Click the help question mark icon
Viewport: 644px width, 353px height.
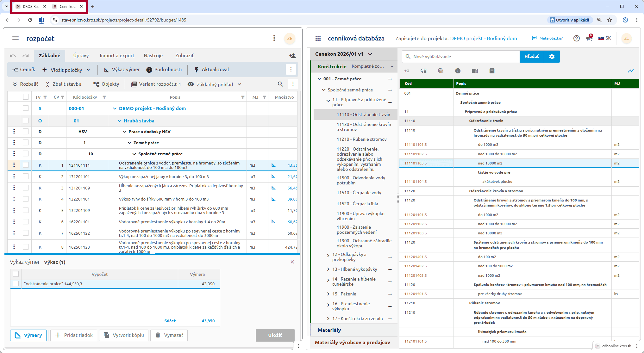tap(576, 38)
